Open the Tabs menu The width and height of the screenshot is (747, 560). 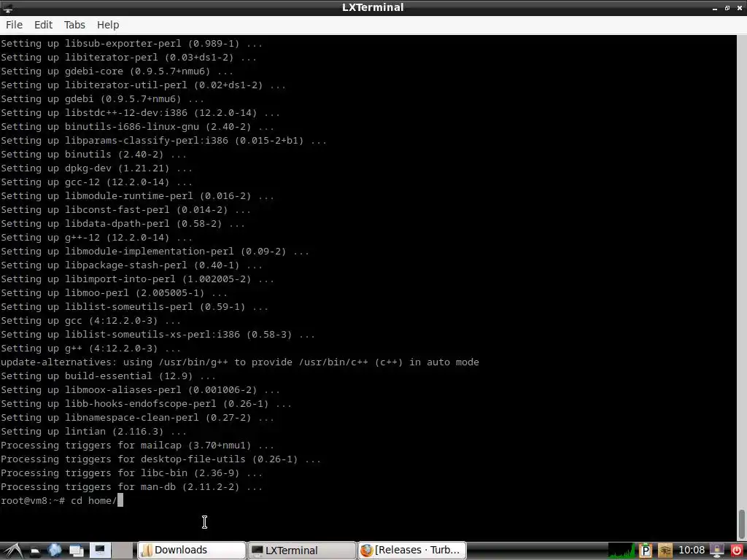pos(74,25)
